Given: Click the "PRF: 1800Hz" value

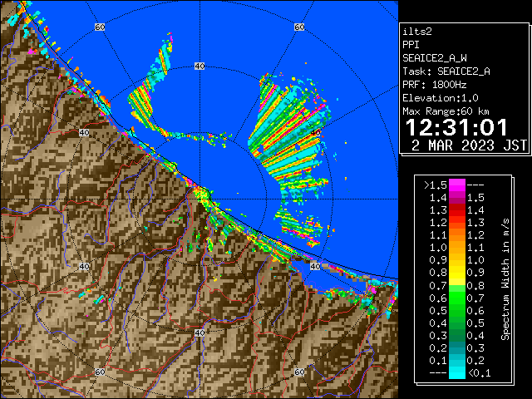Looking at the screenshot, I should coord(435,85).
